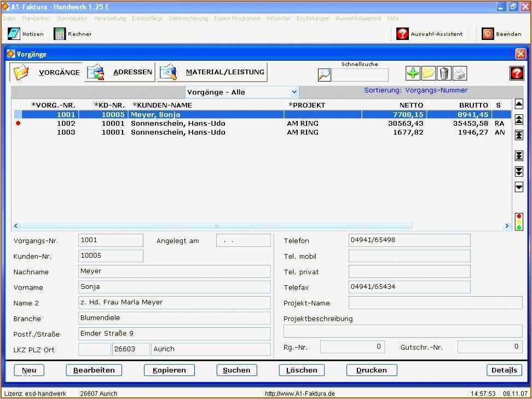Switch to the VORGÄNGE tab
This screenshot has height=399, width=532.
click(x=46, y=72)
